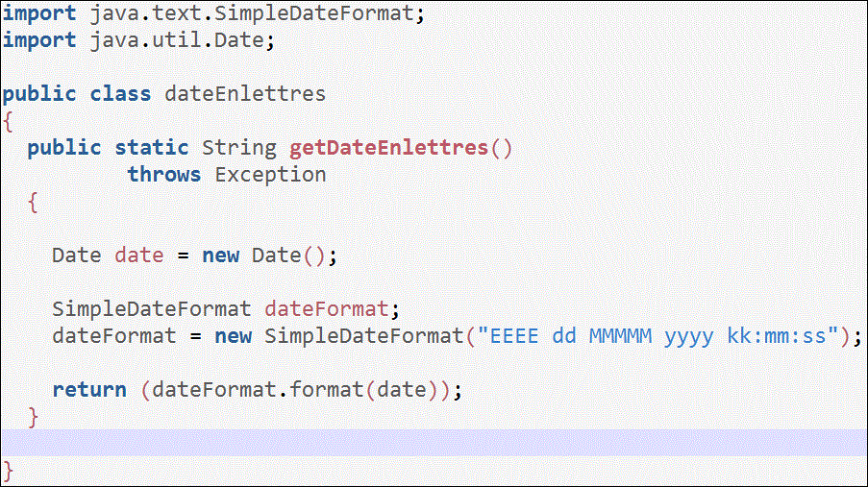Screen dimensions: 868x487
Task: Click the 'class' keyword
Action: [121, 93]
